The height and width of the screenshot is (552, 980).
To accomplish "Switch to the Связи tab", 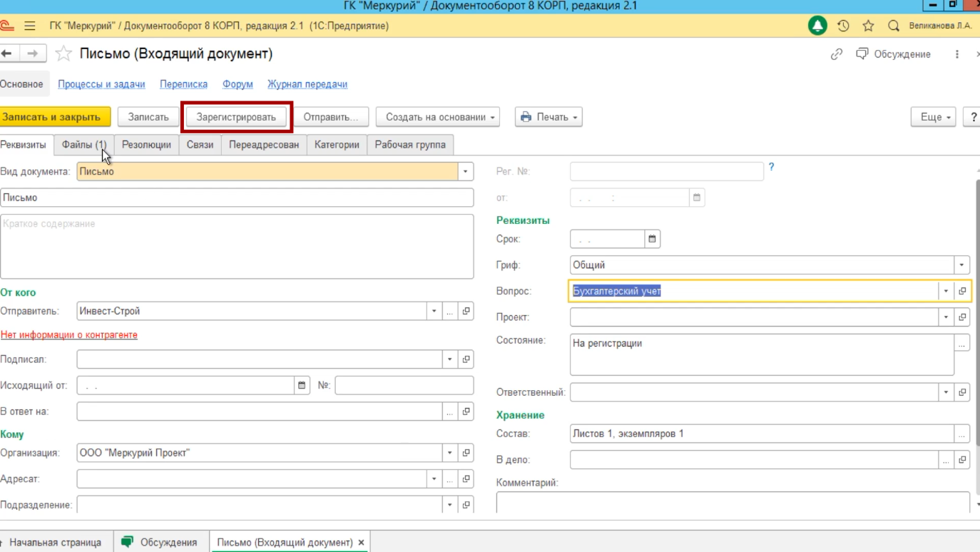I will click(200, 145).
